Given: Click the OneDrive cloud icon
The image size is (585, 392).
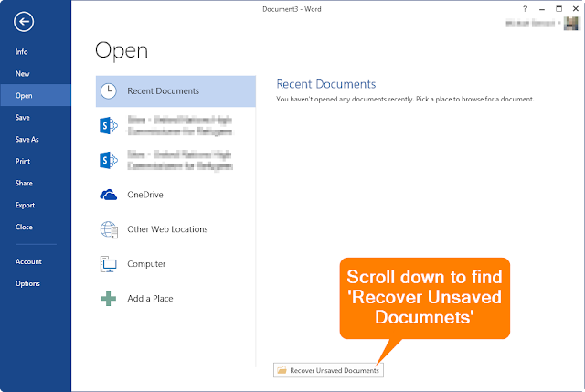Looking at the screenshot, I should [109, 195].
